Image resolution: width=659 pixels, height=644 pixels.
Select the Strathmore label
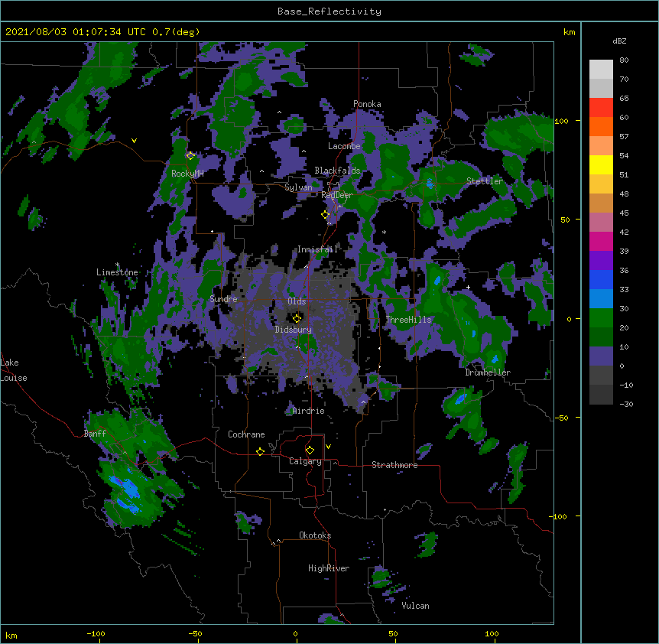(394, 465)
